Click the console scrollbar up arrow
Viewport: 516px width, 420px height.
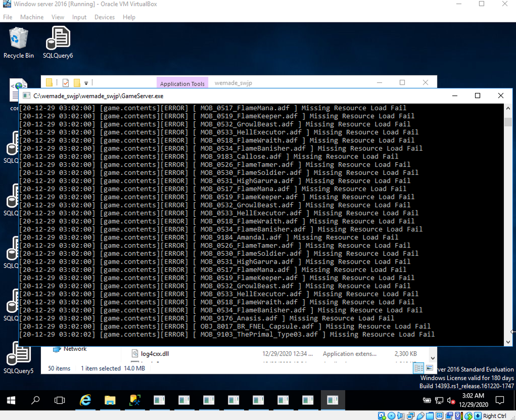tap(508, 108)
